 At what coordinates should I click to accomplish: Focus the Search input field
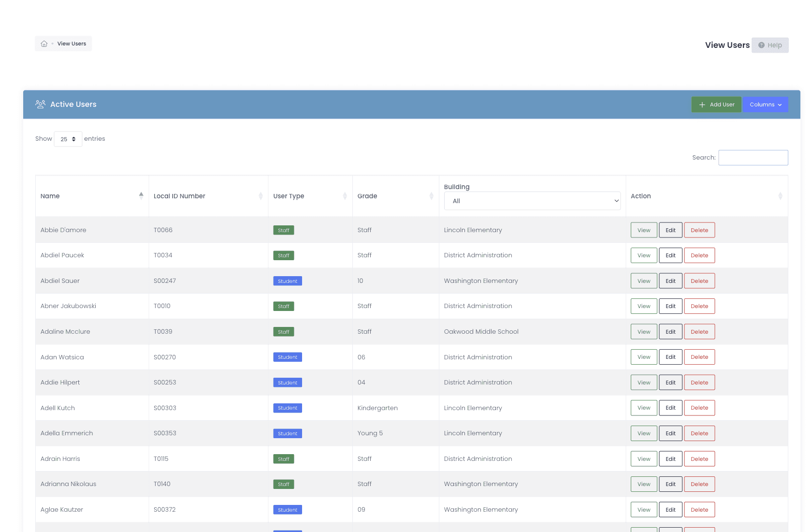pyautogui.click(x=753, y=158)
